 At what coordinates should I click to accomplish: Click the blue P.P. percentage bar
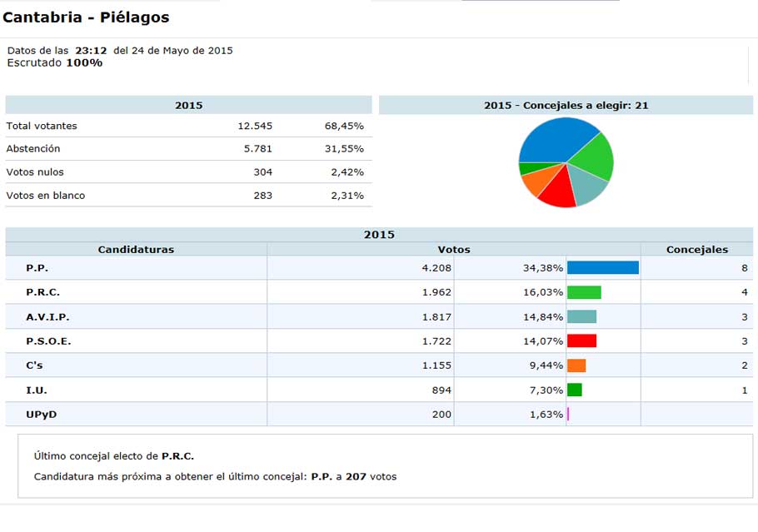click(x=602, y=268)
